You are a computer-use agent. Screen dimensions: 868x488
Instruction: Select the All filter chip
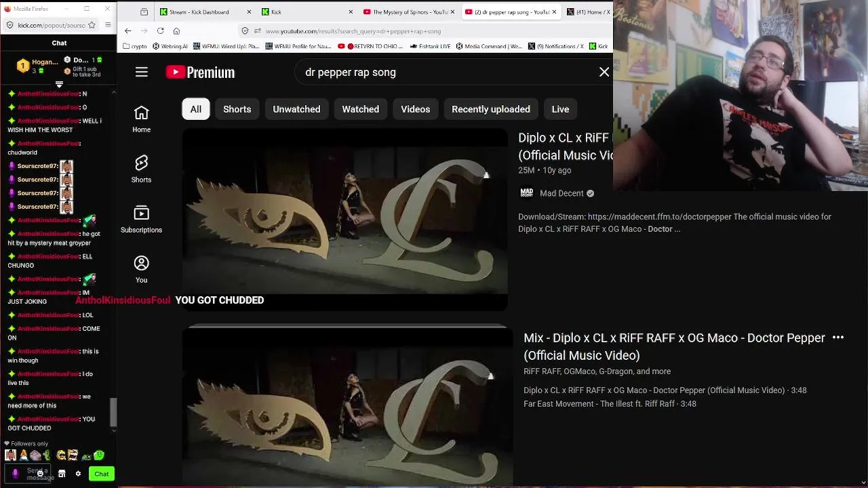pyautogui.click(x=196, y=109)
